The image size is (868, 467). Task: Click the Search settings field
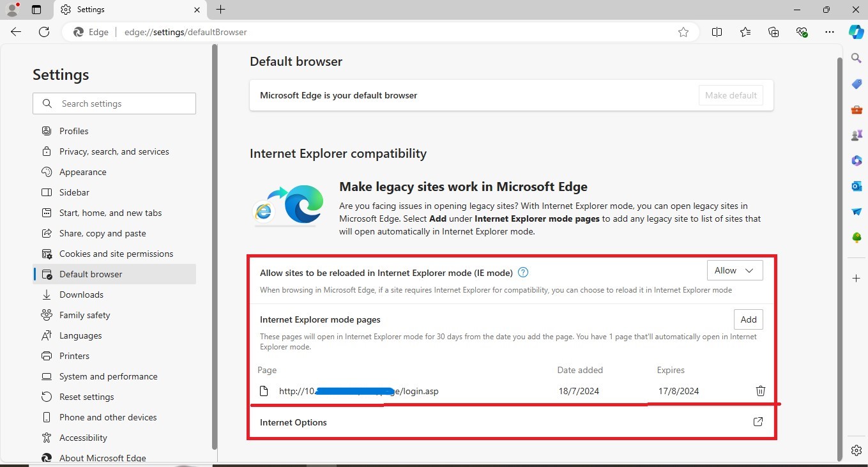[x=114, y=103]
